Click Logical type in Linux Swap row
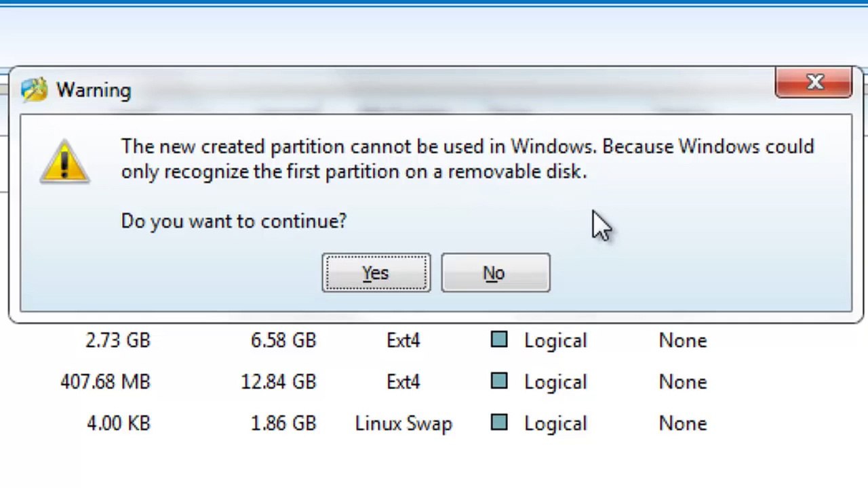868x488 pixels. [x=555, y=424]
